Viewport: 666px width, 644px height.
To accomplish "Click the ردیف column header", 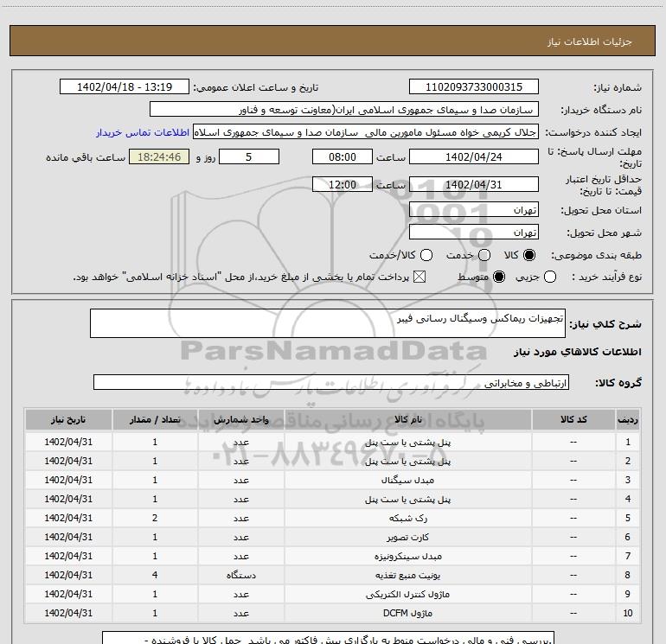I will [x=628, y=420].
